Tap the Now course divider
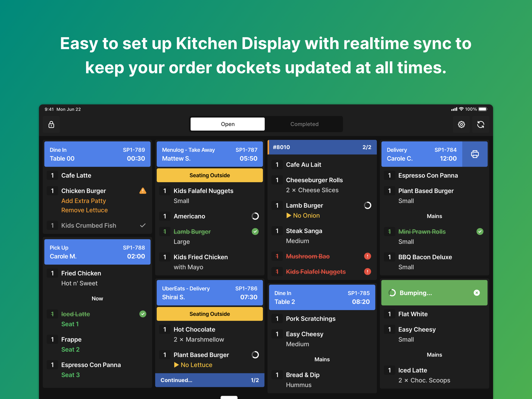This screenshot has height=399, width=532. pos(97,299)
